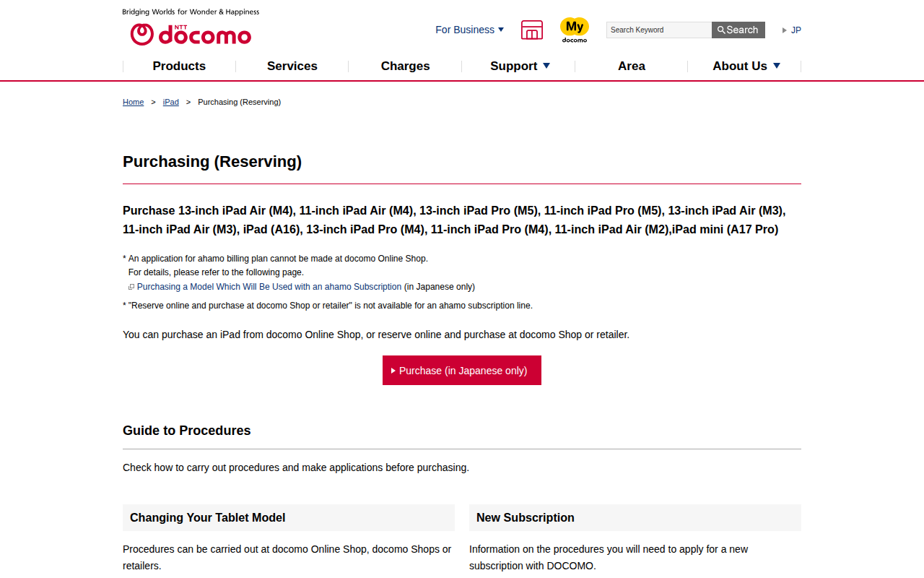924x578 pixels.
Task: Click the Search Keyword input field
Action: click(x=658, y=30)
